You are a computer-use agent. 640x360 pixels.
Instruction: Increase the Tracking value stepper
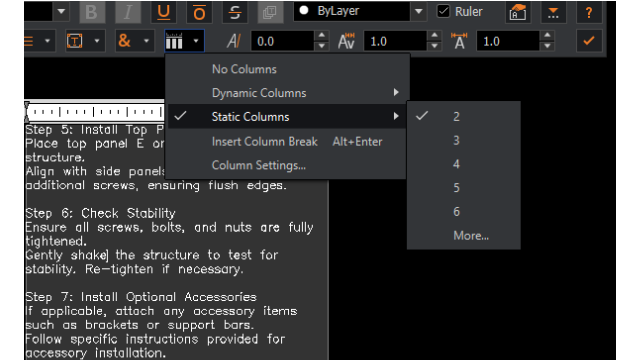tap(434, 36)
